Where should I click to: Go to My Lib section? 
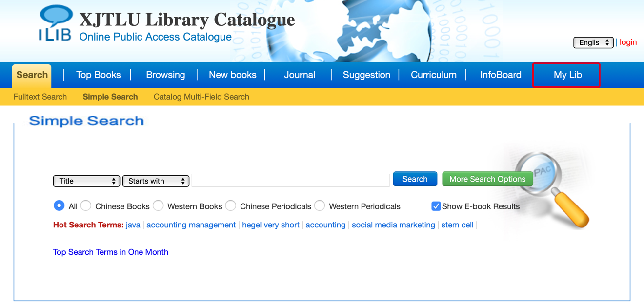tap(566, 75)
